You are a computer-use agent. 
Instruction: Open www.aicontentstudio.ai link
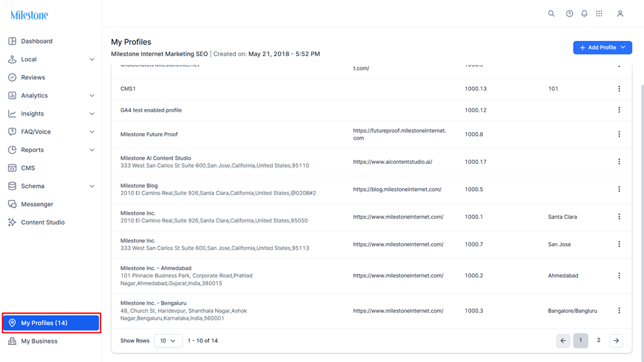tap(392, 162)
